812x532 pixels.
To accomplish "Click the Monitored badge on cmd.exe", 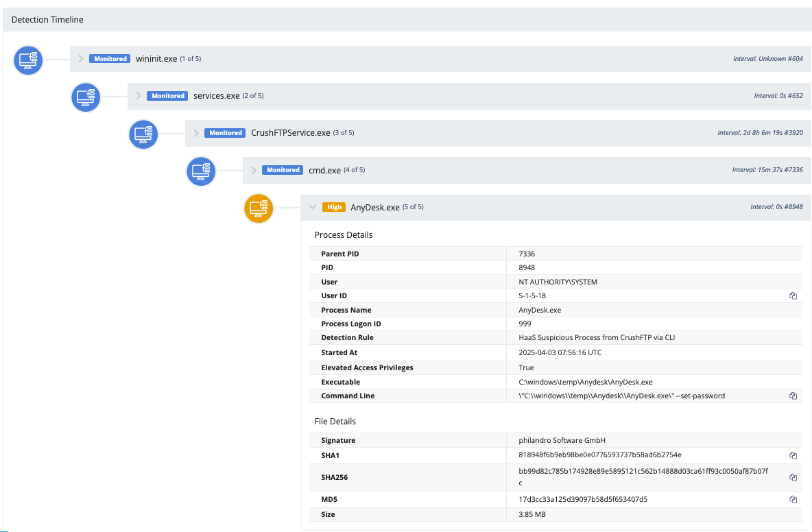I will point(283,170).
